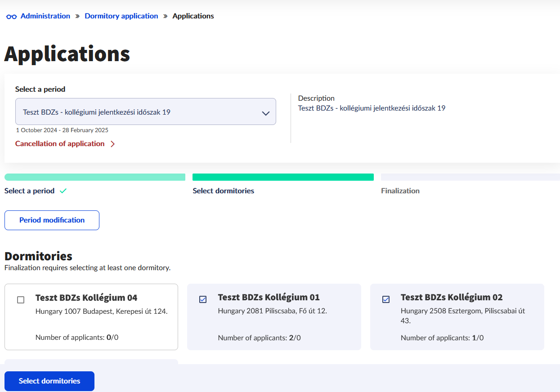Screen dimensions: 560x392
Task: Click the Select a period step label
Action: click(29, 191)
